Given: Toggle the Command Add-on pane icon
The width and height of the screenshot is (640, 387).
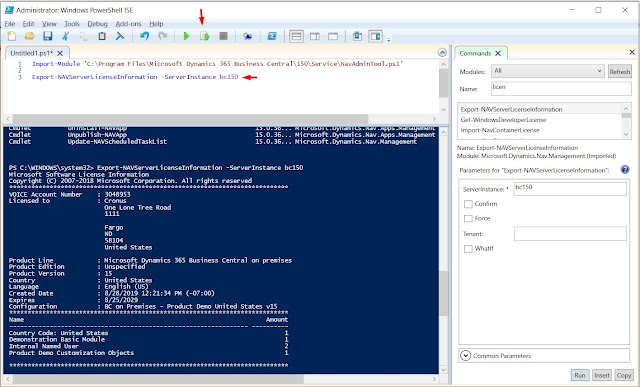Looking at the screenshot, I should click(376, 36).
